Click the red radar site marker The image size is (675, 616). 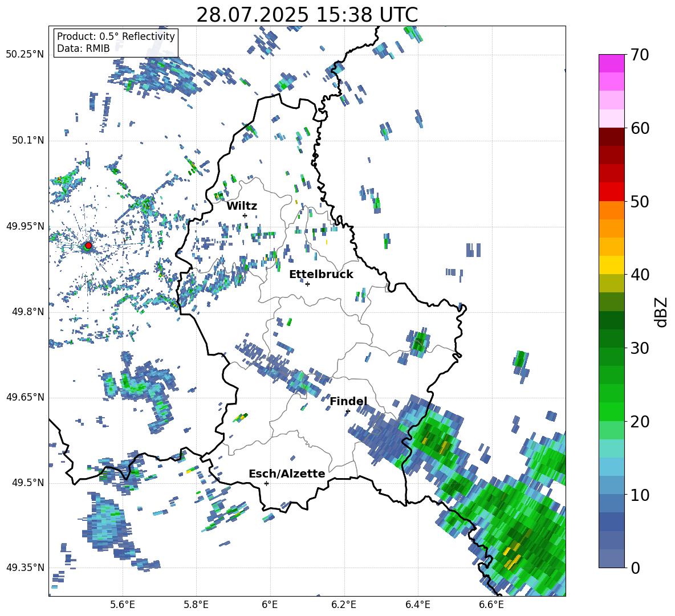point(88,246)
